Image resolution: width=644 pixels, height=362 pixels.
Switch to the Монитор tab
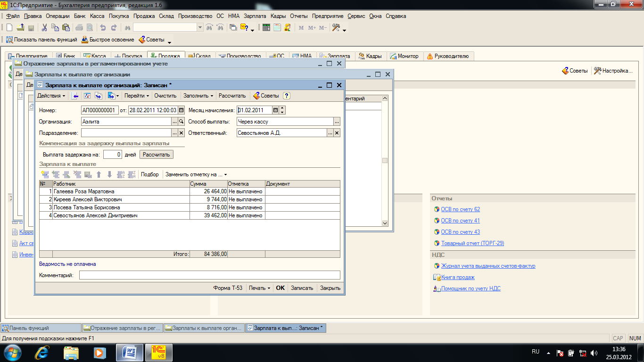404,56
